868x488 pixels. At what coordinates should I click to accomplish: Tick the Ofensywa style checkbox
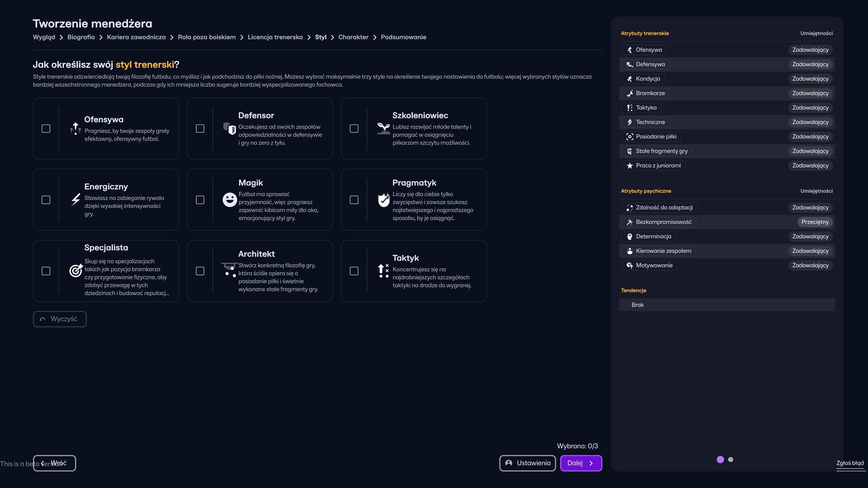click(46, 128)
